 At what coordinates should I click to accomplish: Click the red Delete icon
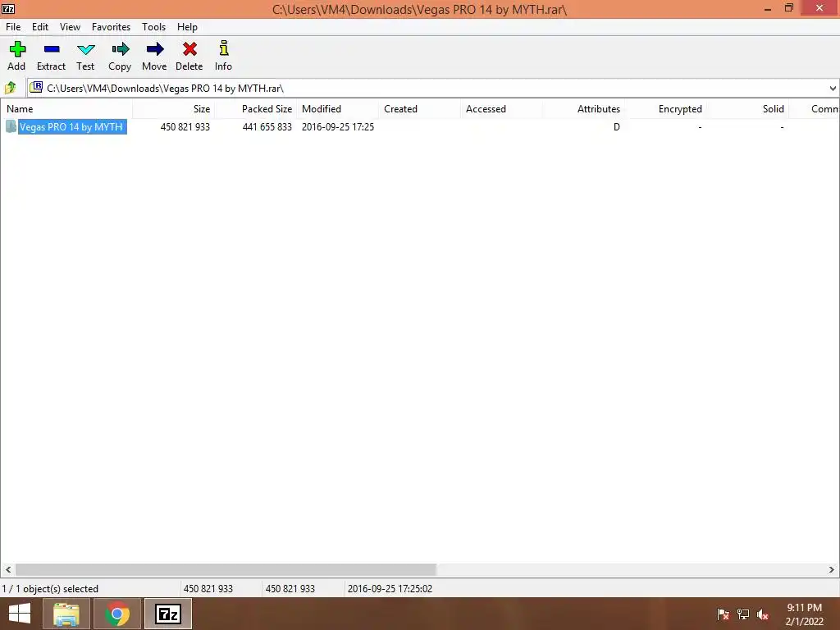click(189, 49)
